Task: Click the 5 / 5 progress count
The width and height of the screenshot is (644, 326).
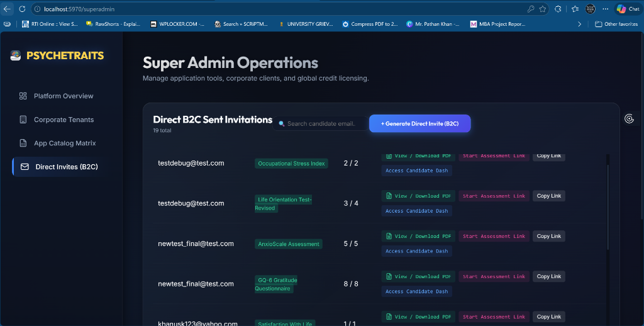Action: tap(351, 244)
